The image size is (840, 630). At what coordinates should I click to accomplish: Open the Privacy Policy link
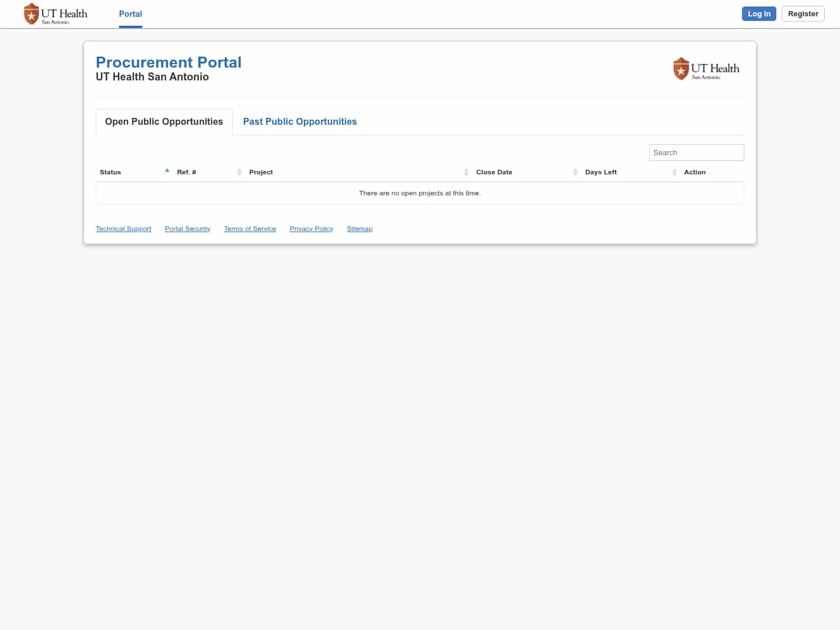(x=311, y=228)
